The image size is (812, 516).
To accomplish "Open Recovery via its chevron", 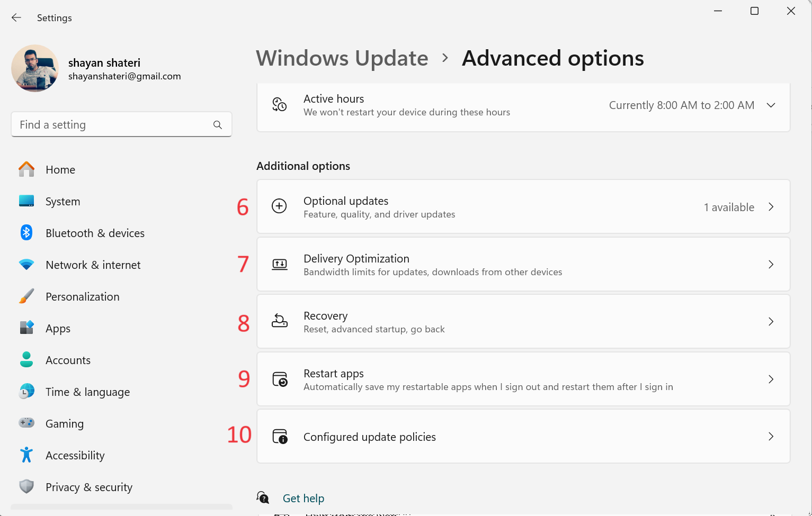I will (x=771, y=321).
